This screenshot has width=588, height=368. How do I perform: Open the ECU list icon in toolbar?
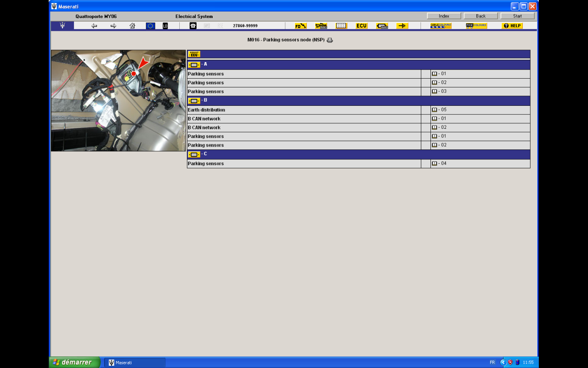pyautogui.click(x=362, y=26)
